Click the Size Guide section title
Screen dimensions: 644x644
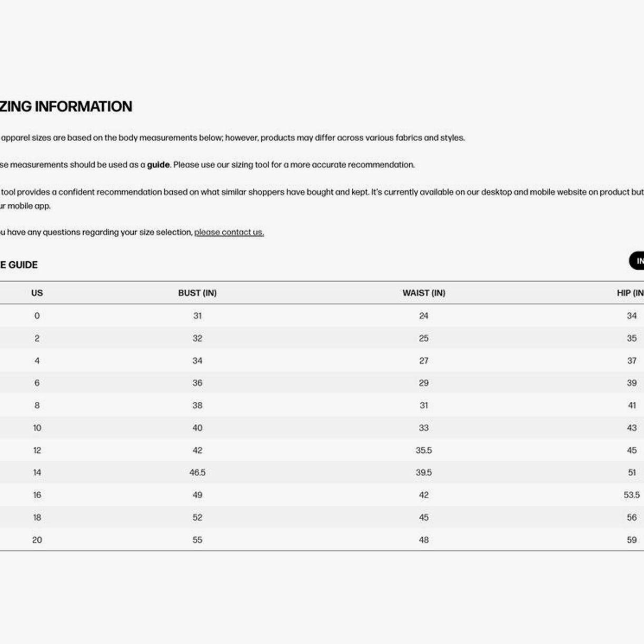19,265
